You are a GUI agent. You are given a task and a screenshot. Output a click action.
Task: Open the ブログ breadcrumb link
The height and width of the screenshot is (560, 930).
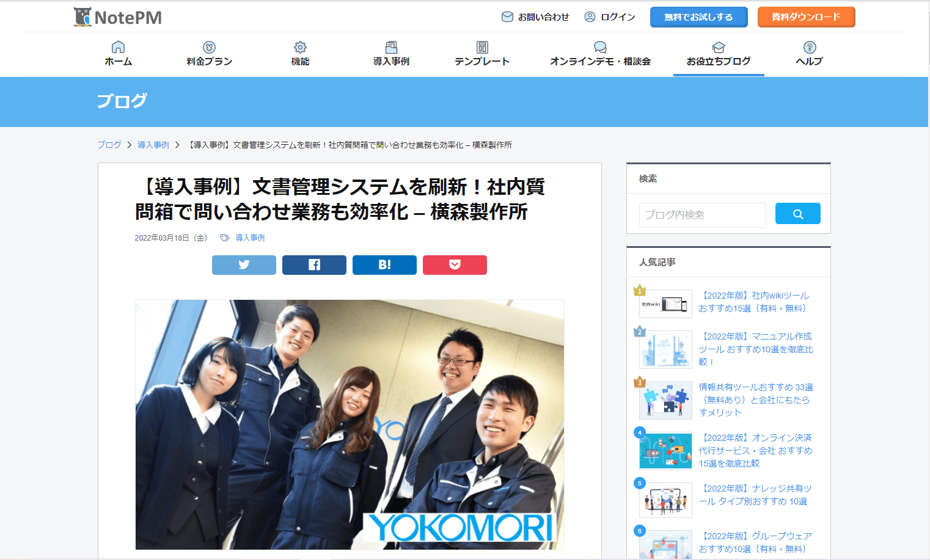click(109, 145)
